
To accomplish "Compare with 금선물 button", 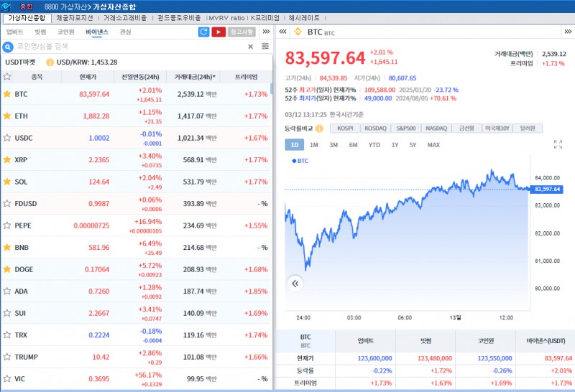I will coord(466,129).
